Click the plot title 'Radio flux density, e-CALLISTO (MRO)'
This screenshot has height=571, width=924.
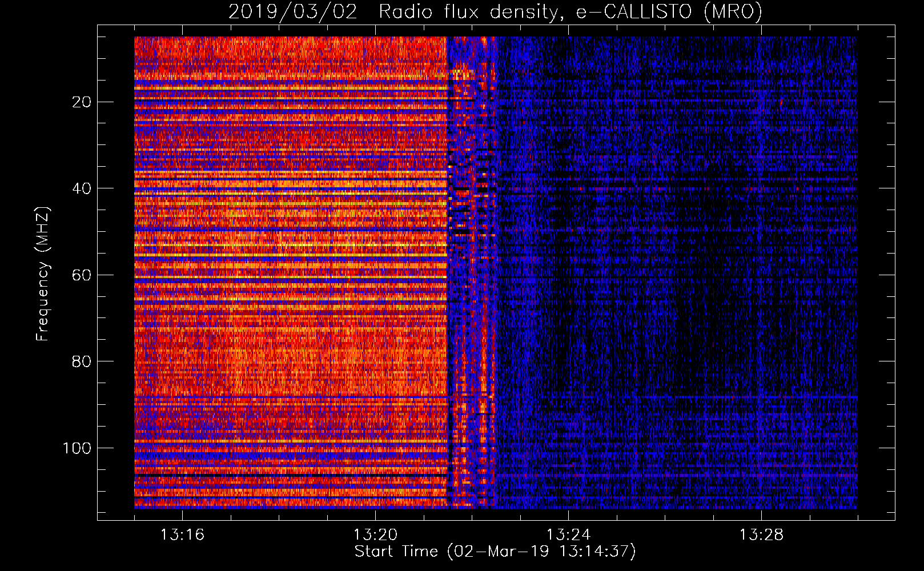[x=571, y=11]
